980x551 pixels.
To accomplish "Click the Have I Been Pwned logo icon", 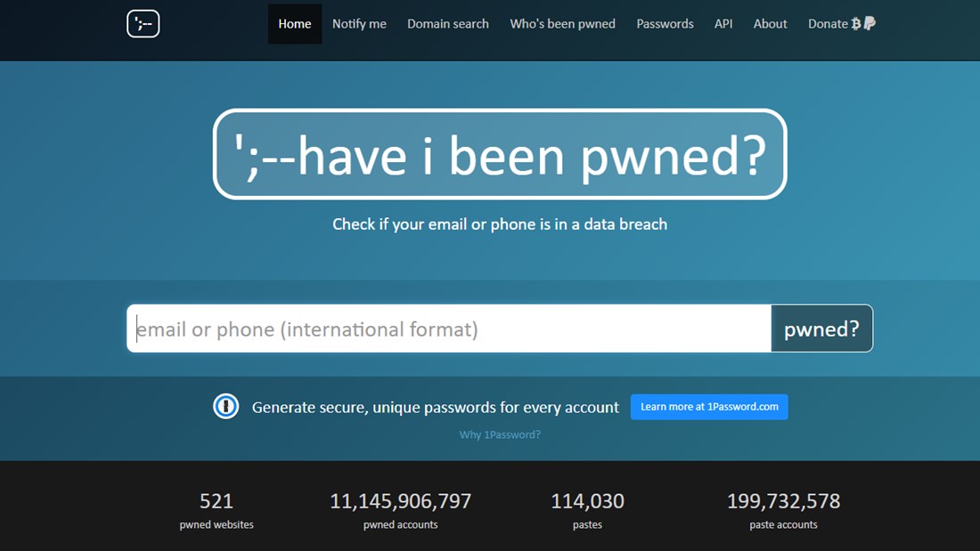I will click(143, 24).
